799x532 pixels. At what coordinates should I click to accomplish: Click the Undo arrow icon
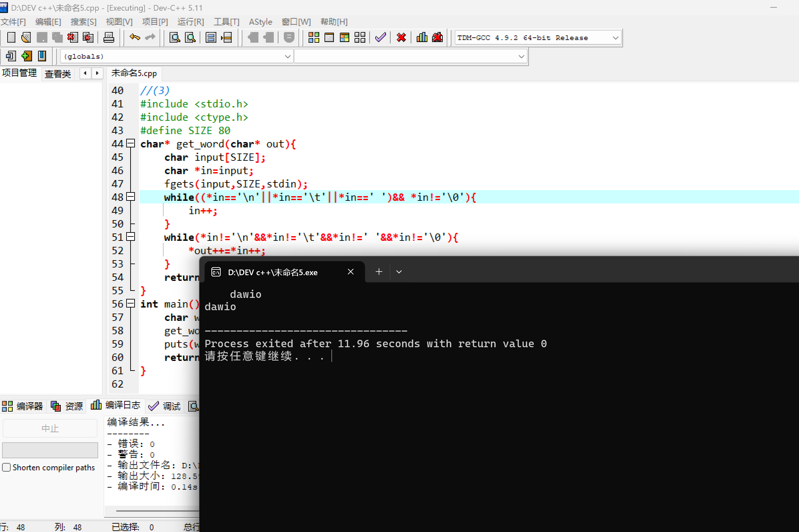(135, 37)
